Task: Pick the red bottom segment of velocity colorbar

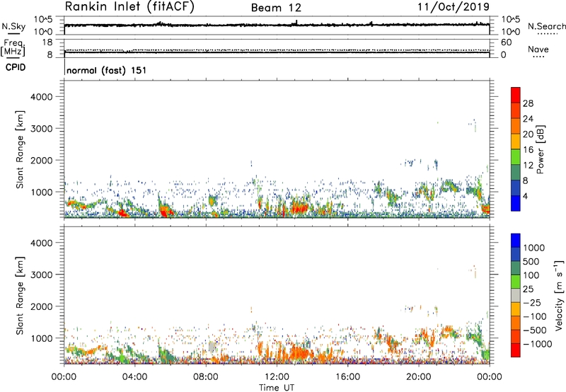Action: pos(516,350)
